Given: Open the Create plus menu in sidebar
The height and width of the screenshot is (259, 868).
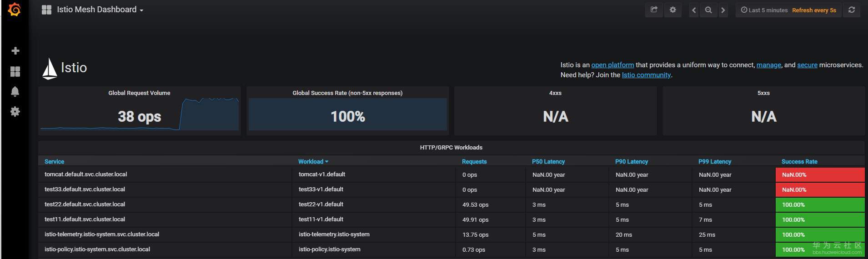Looking at the screenshot, I should [15, 51].
